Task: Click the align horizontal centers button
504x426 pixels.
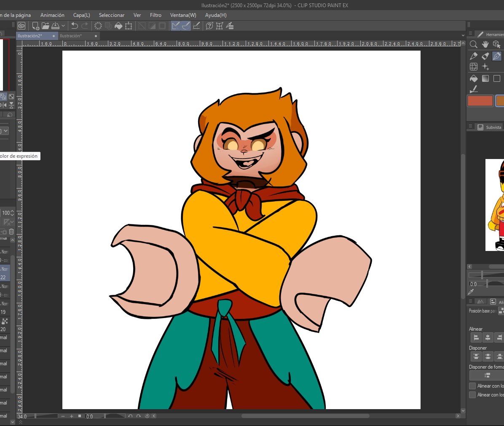Action: 488,337
